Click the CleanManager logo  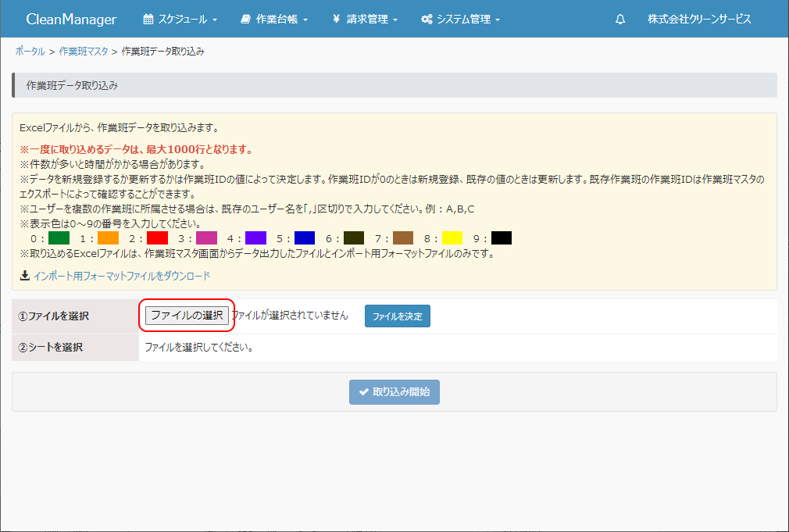tap(71, 19)
